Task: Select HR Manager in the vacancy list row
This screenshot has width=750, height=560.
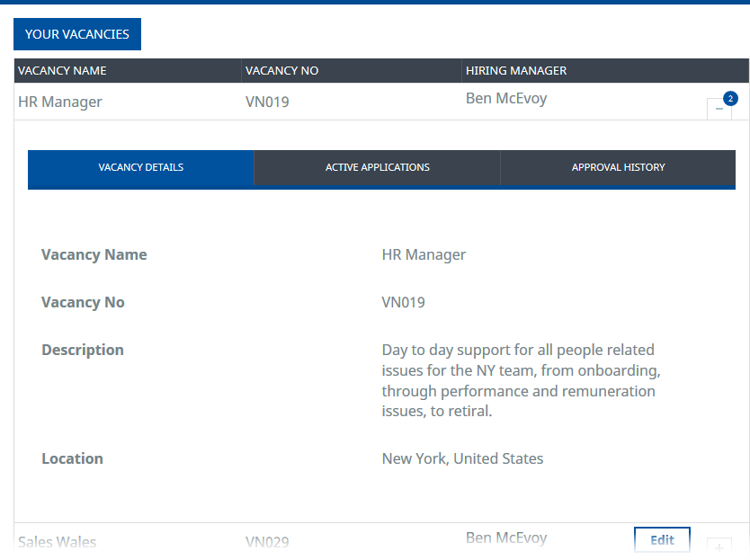Action: tap(60, 102)
